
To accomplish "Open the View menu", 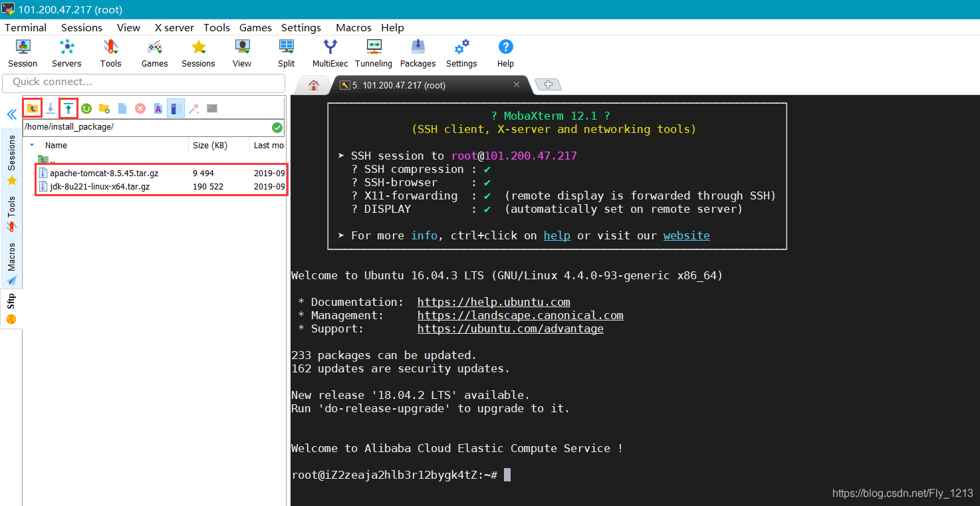I will click(x=128, y=27).
